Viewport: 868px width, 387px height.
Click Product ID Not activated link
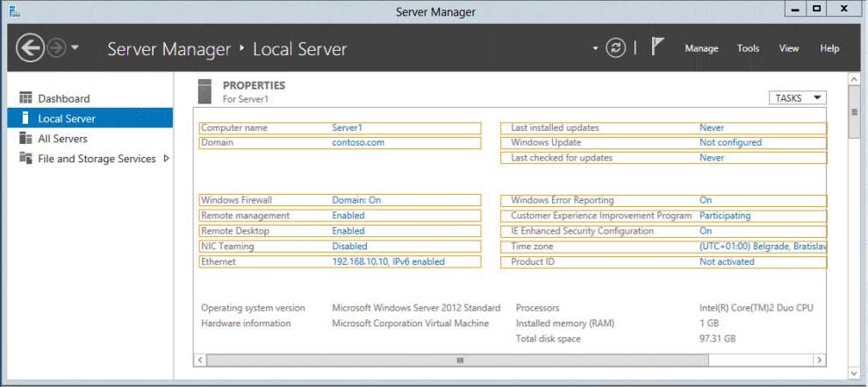click(x=727, y=262)
